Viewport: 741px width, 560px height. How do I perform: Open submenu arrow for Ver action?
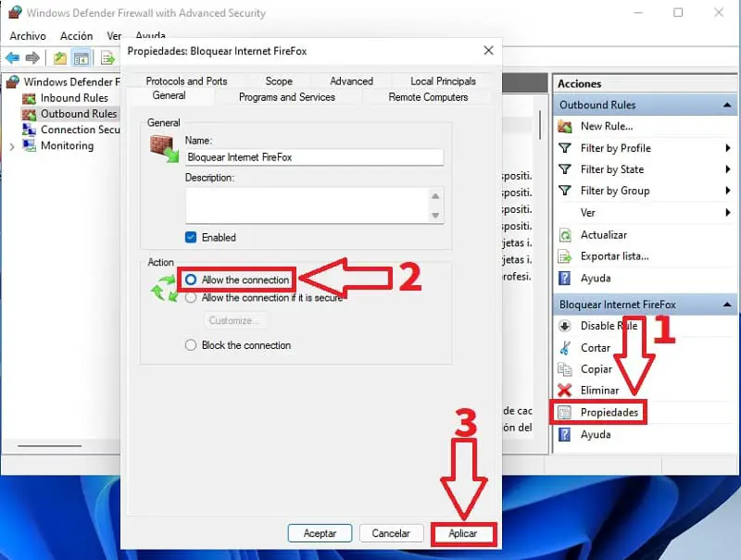click(x=728, y=213)
